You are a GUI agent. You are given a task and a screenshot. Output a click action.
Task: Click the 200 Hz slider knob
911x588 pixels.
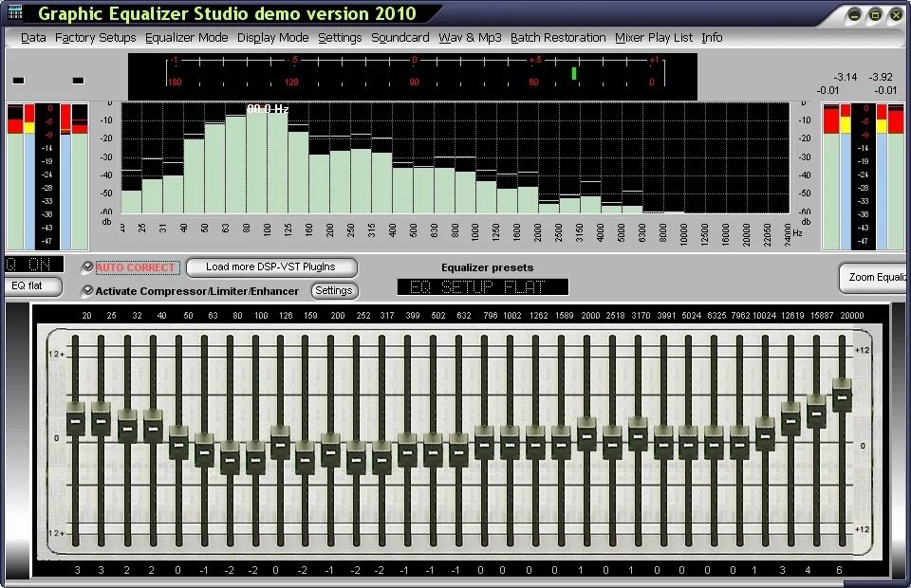[x=330, y=450]
